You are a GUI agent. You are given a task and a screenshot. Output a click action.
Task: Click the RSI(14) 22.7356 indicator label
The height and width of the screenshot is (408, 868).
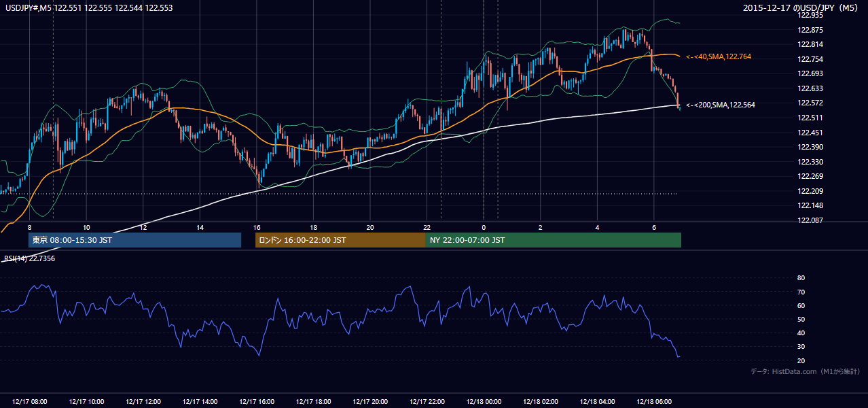[29, 258]
